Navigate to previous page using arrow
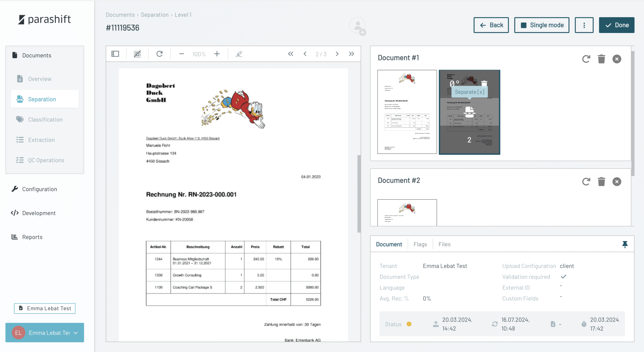The width and height of the screenshot is (644, 352). [x=305, y=54]
